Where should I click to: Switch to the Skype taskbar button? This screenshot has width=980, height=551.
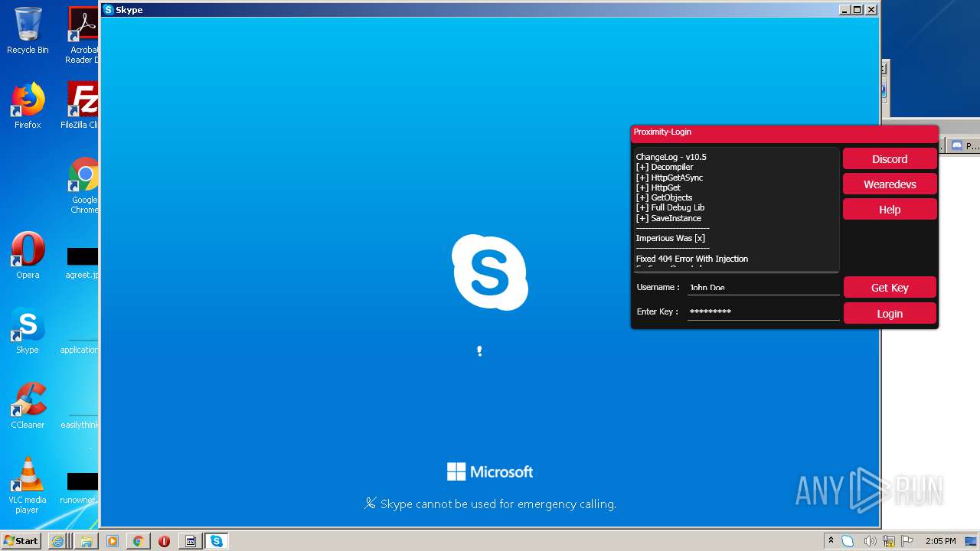tap(217, 541)
